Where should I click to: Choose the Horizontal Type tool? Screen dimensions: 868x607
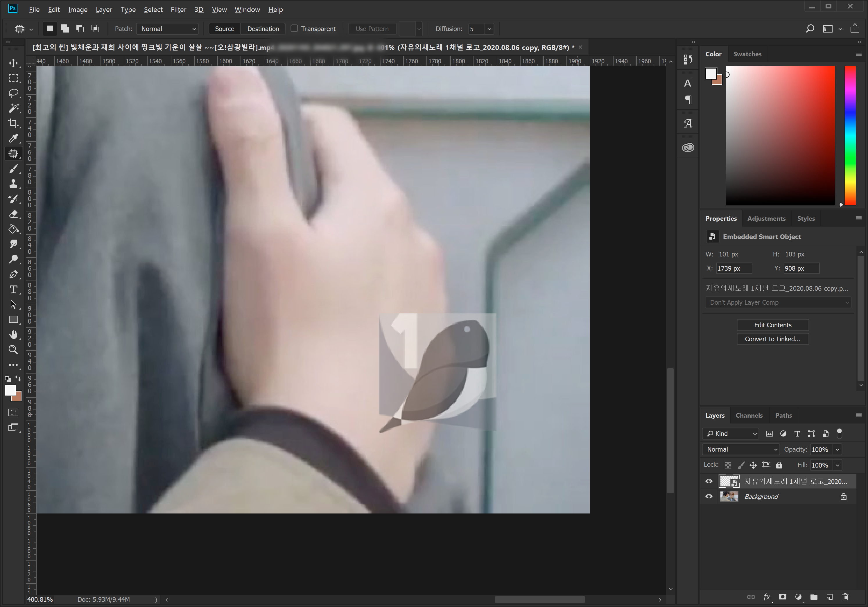pyautogui.click(x=13, y=290)
